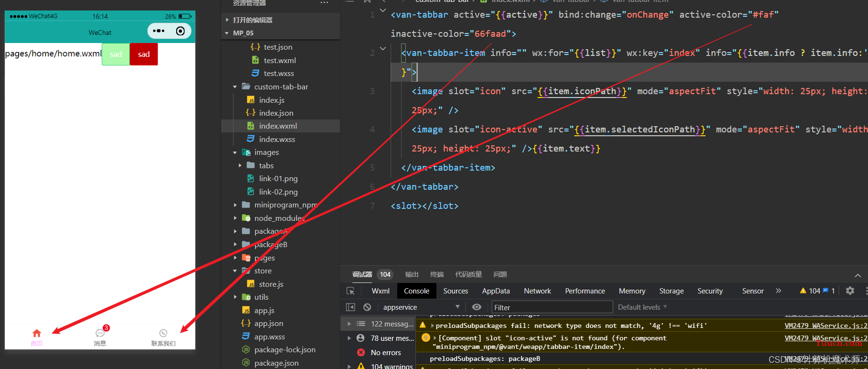The height and width of the screenshot is (369, 868).
Task: Open the Network devtools tab
Action: 537,291
